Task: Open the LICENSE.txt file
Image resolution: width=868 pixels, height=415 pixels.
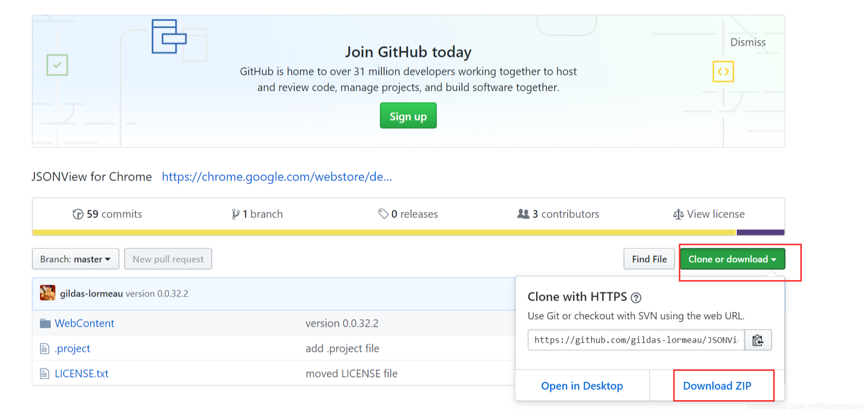Action: [x=82, y=374]
